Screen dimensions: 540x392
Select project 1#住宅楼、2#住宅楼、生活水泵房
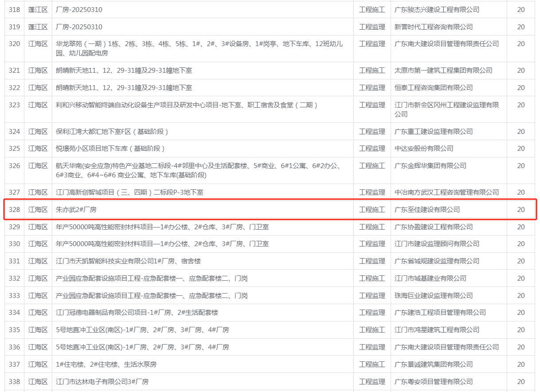pyautogui.click(x=106, y=364)
